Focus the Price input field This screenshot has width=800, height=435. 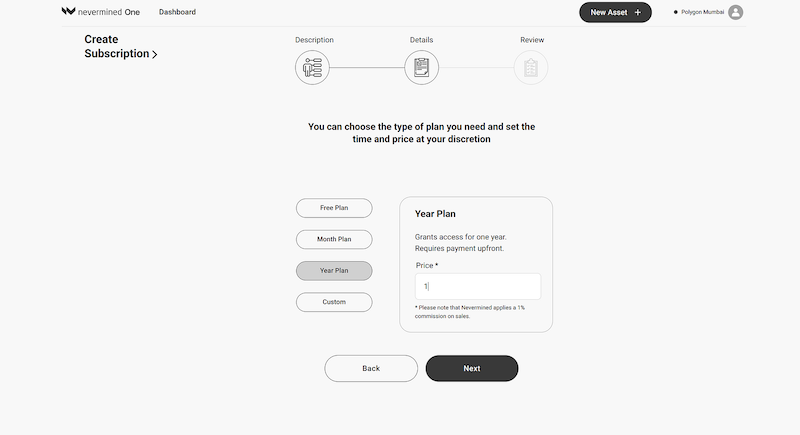pos(478,287)
